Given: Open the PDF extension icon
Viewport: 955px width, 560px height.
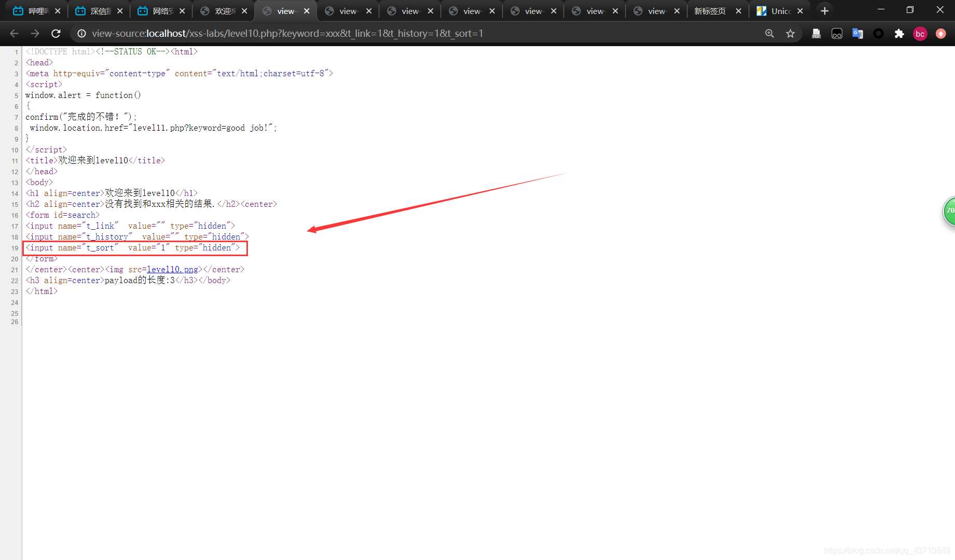Looking at the screenshot, I should tap(816, 34).
